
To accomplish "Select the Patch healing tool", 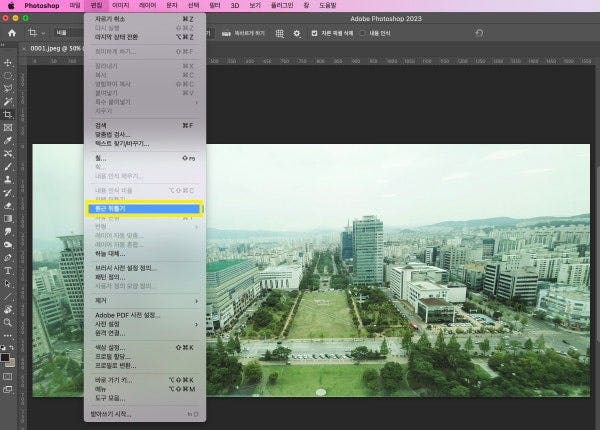I will (x=8, y=153).
